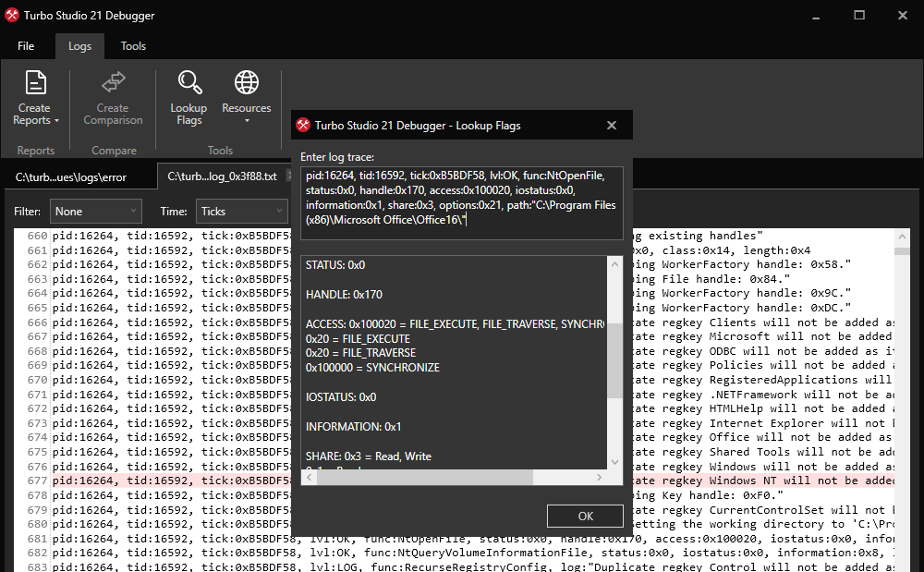Click the Create Reports document icon
The height and width of the screenshot is (572, 924).
35,83
